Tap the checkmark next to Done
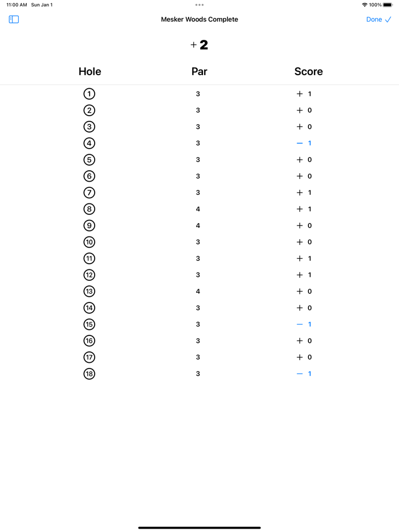Screen dimensions: 399x532 point(390,19)
